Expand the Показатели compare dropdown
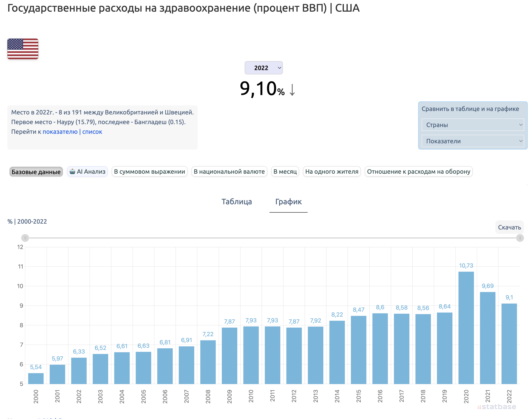 (473, 141)
